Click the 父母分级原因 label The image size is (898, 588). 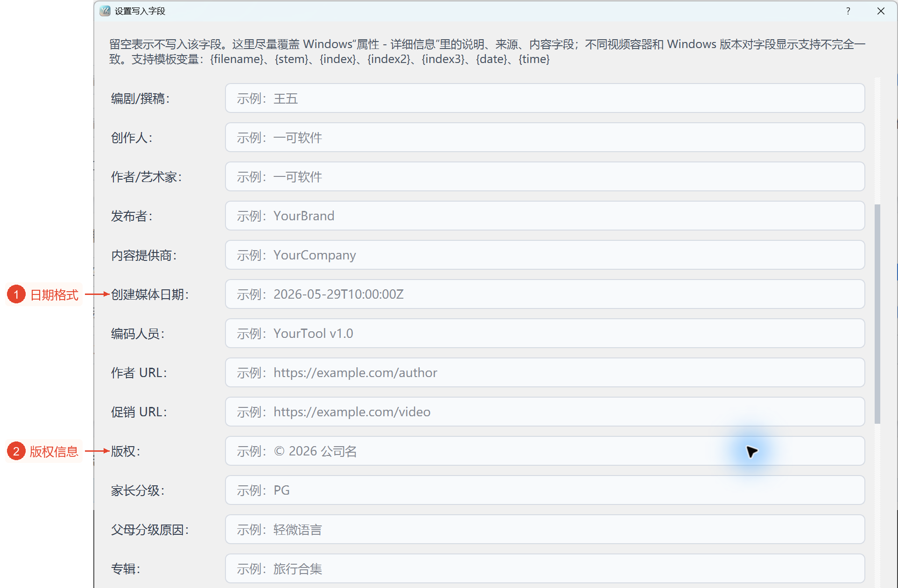click(150, 530)
